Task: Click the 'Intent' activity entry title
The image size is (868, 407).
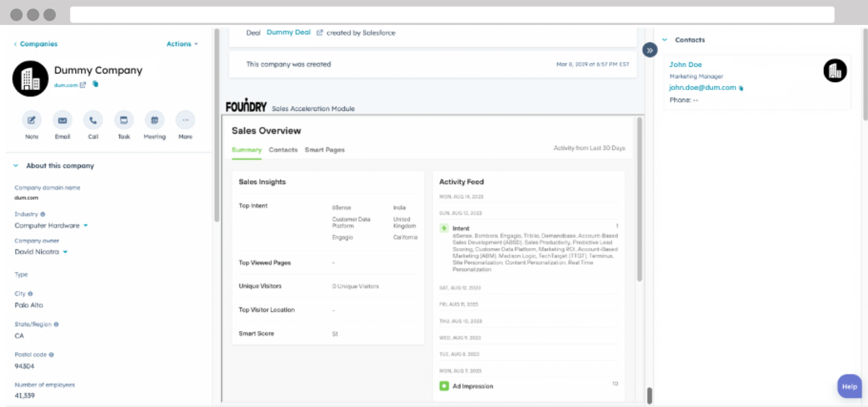Action: (461, 228)
